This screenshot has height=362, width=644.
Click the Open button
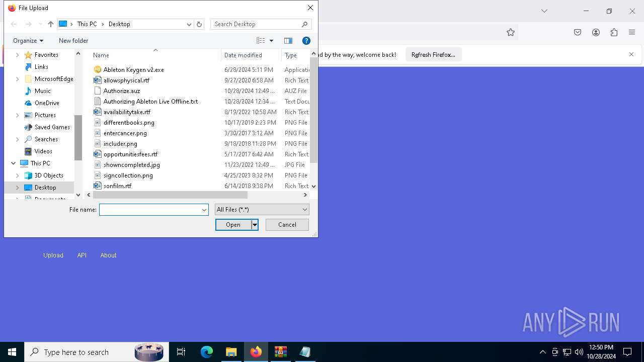(x=233, y=225)
